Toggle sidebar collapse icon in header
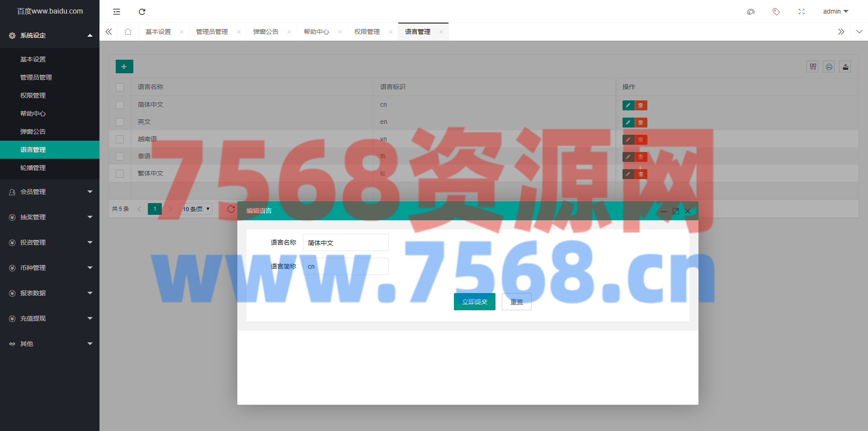The height and width of the screenshot is (431, 868). (117, 12)
